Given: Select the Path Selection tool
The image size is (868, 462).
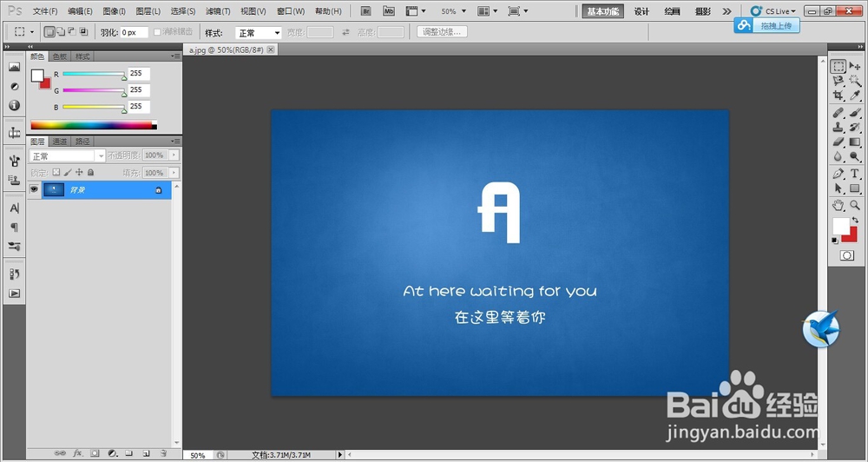Looking at the screenshot, I should 838,188.
